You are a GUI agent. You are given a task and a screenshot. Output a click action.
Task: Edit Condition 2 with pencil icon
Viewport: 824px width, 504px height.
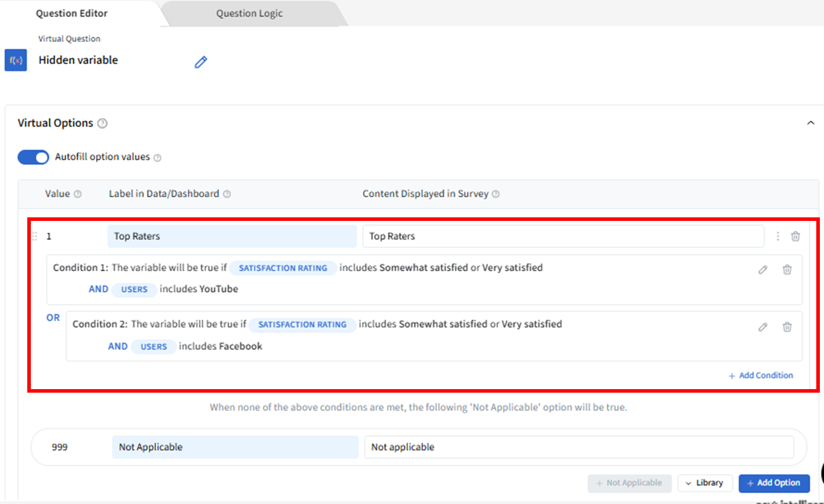tap(763, 327)
